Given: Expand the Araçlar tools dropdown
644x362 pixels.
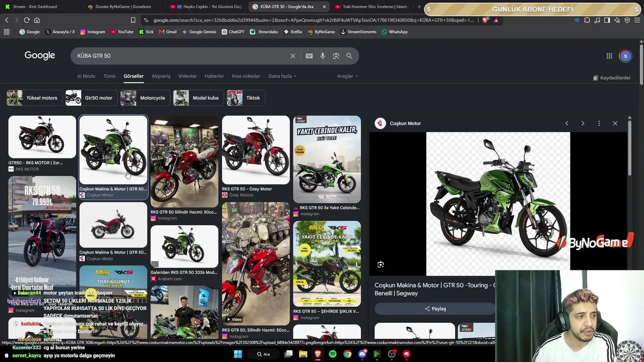Looking at the screenshot, I should (347, 76).
